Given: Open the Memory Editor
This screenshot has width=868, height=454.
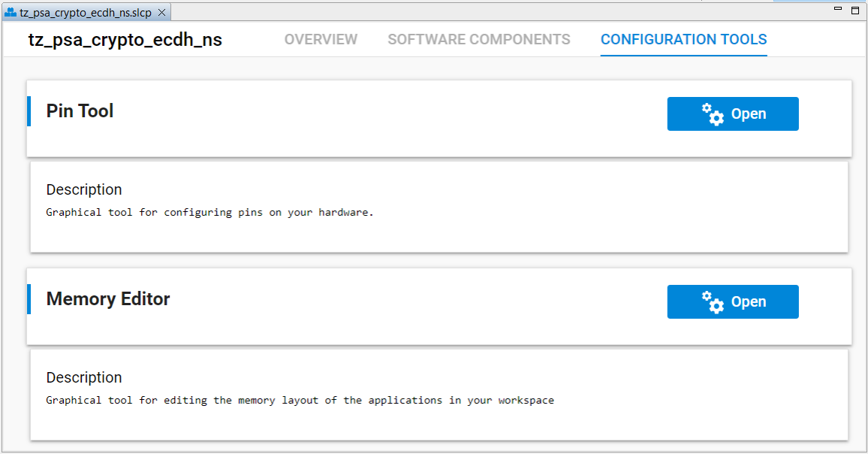Looking at the screenshot, I should (733, 301).
